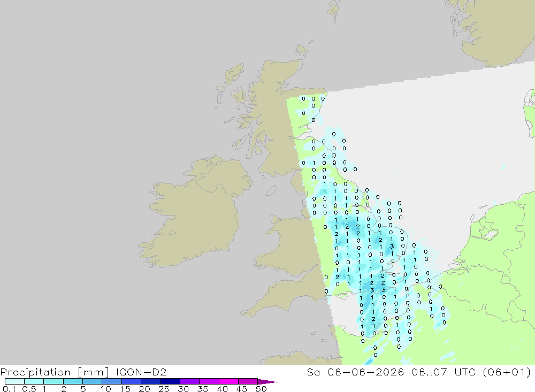
Task: Click the legend swatch between 2 and 5
Action: coord(73,381)
